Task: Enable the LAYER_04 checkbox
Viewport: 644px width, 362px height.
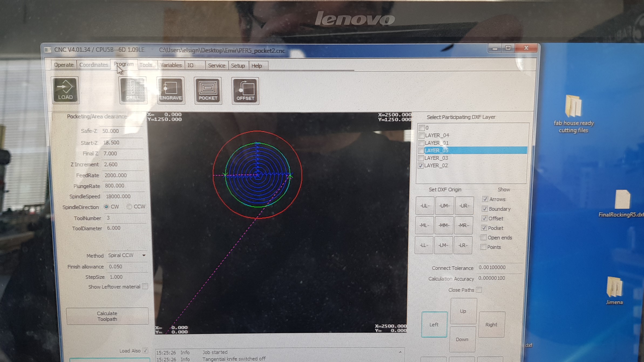Action: pyautogui.click(x=421, y=135)
